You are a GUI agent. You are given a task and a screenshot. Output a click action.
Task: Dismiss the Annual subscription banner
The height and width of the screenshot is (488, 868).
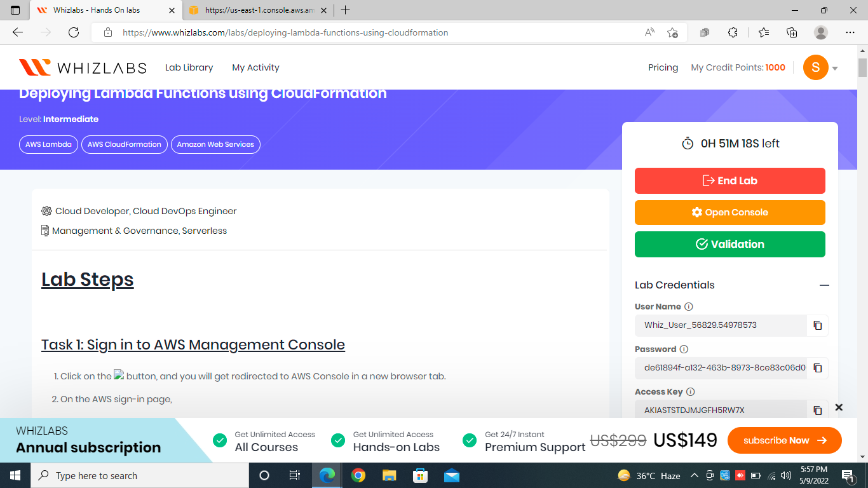(x=839, y=407)
